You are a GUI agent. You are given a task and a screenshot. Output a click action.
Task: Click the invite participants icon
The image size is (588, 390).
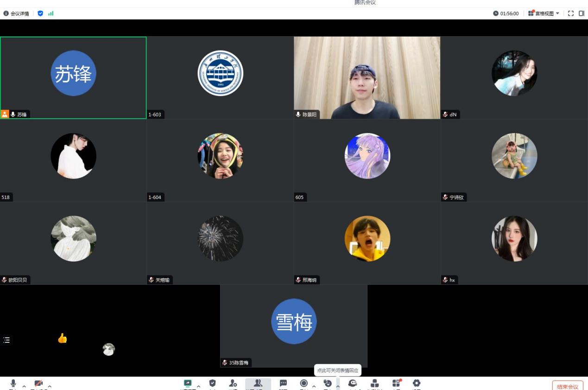[233, 384]
